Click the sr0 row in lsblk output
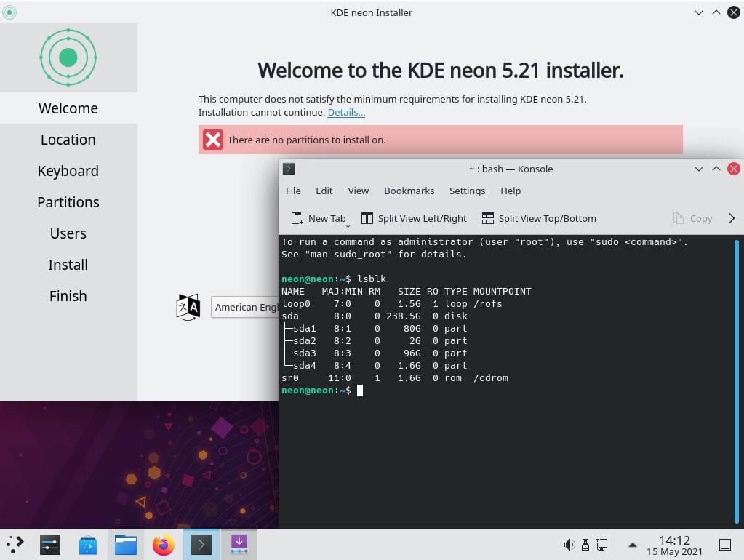The height and width of the screenshot is (560, 744). click(395, 377)
